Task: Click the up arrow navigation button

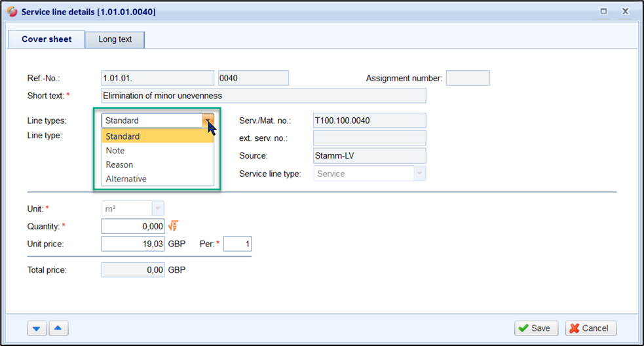Action: click(x=59, y=328)
